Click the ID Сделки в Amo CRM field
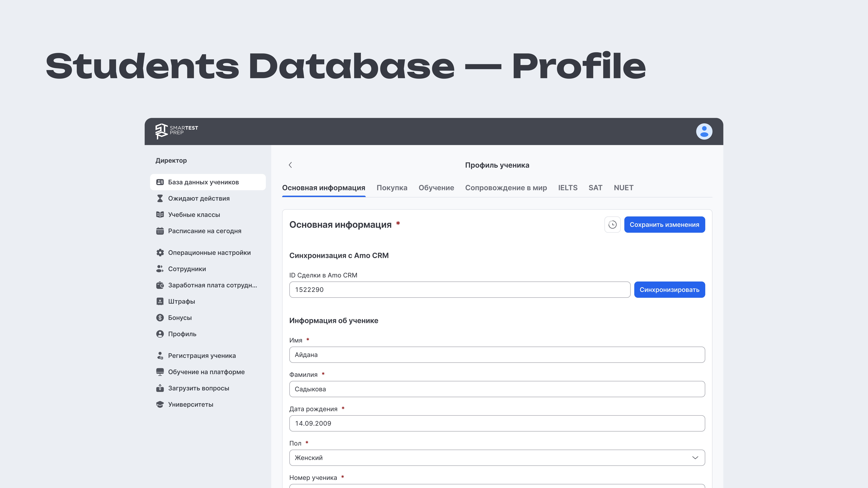This screenshot has width=868, height=488. tap(460, 290)
